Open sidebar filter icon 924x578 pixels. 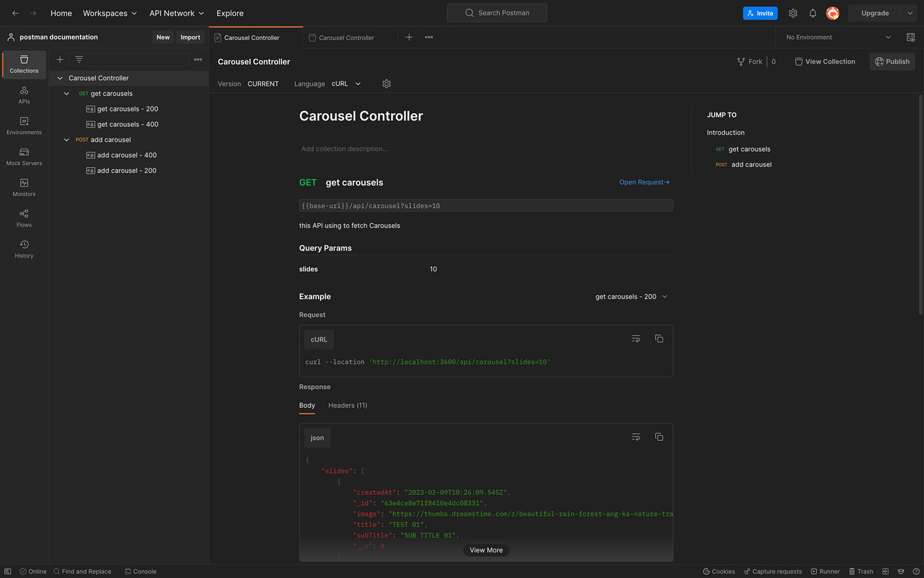coord(79,59)
